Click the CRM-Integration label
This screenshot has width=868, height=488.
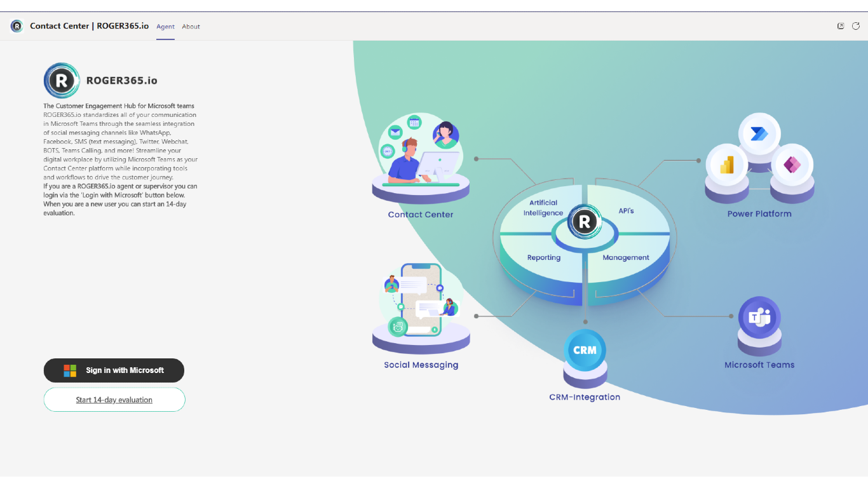click(x=585, y=397)
